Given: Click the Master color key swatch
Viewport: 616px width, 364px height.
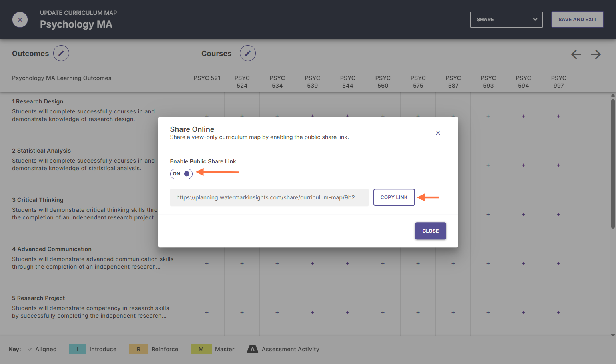Looking at the screenshot, I should [x=201, y=349].
